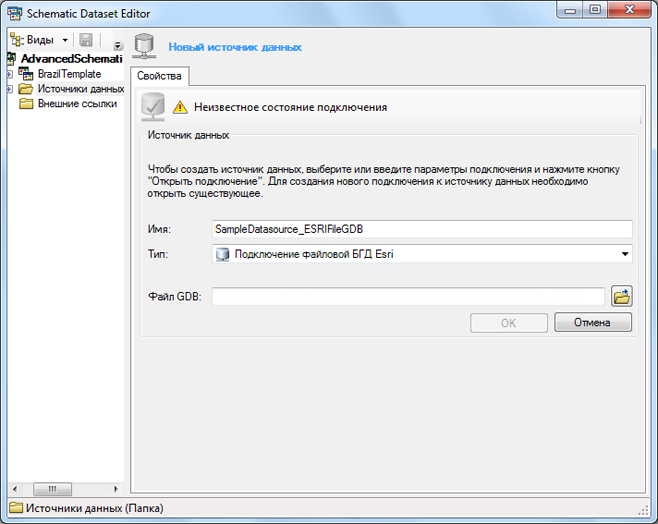Click the file geodatabase icon in Тип

point(222,254)
